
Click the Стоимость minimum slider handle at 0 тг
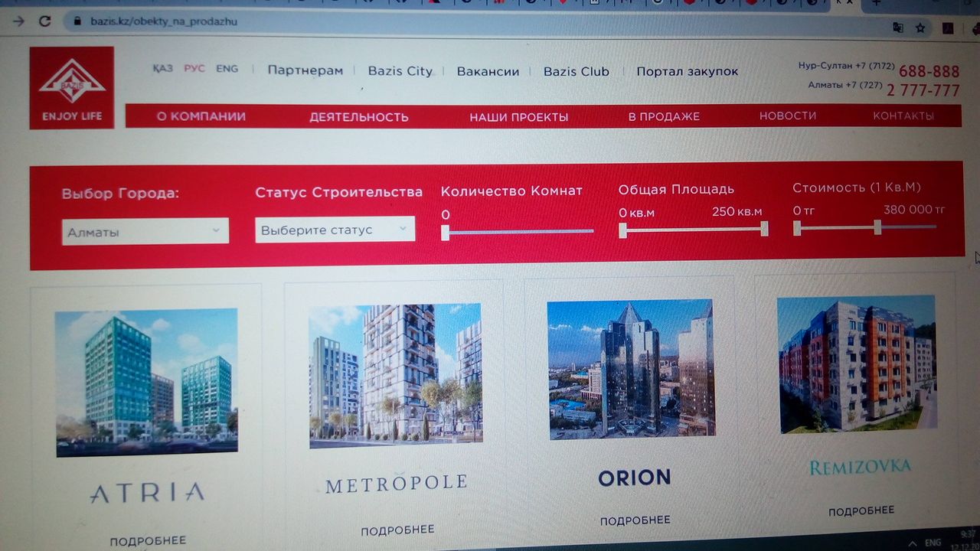click(797, 227)
